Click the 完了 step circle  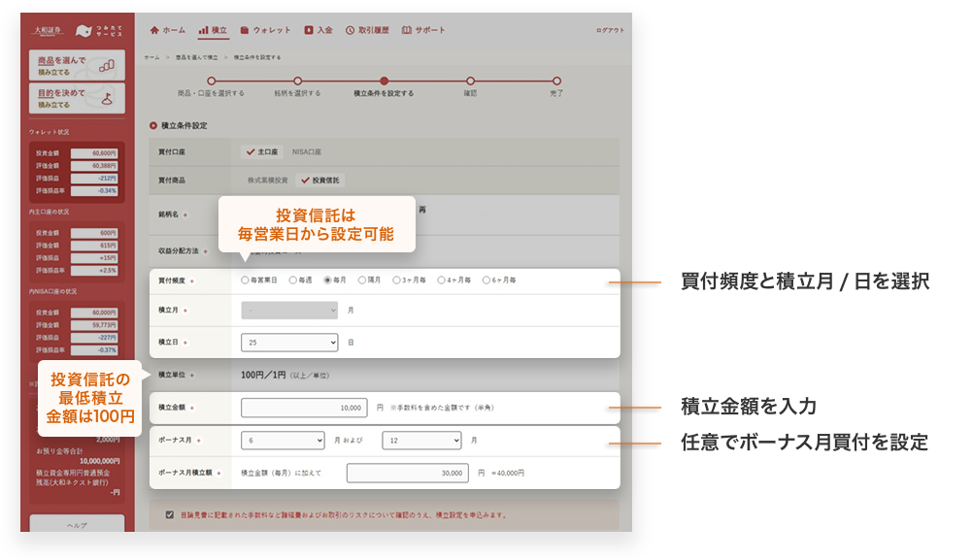click(556, 82)
